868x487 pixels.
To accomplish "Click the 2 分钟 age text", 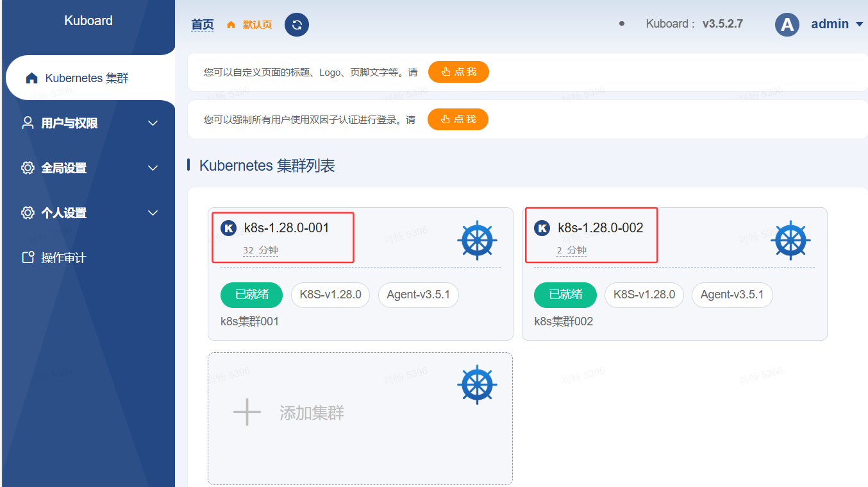I will click(x=571, y=250).
